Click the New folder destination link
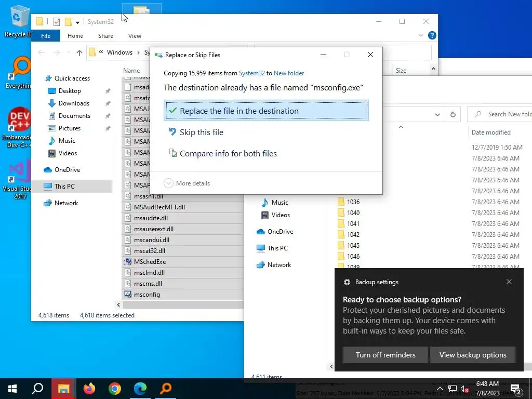Screen dimensions: 532x399 [x=289, y=73]
